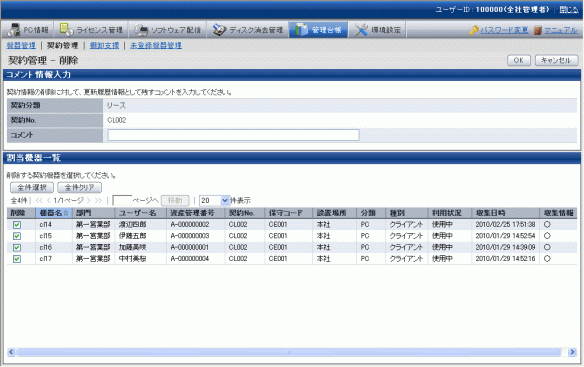Screen dimensions: 584x367
Task: Open the 棚卸支援 submenu link
Action: click(x=104, y=45)
